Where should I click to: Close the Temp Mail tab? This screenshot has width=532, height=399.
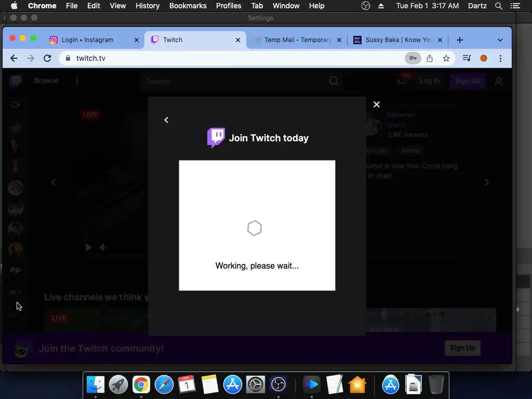coord(339,40)
